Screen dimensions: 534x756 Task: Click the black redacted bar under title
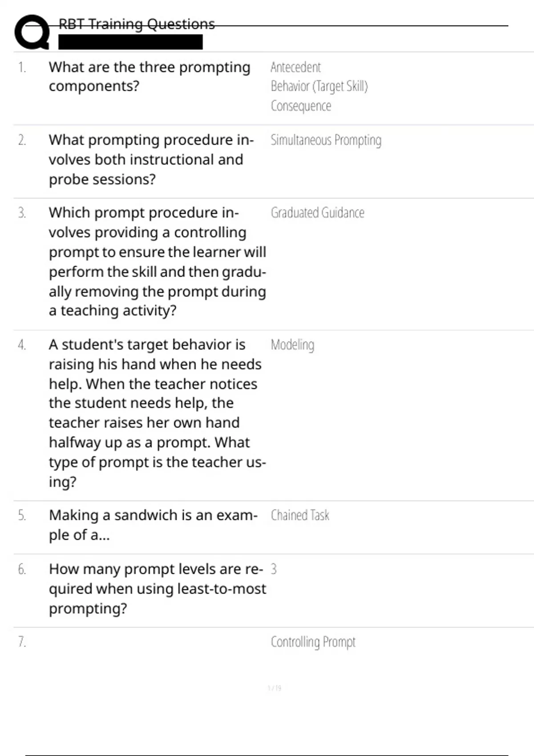(130, 42)
